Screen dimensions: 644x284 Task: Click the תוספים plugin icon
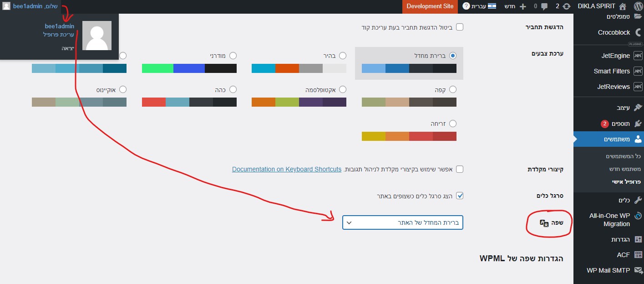638,124
